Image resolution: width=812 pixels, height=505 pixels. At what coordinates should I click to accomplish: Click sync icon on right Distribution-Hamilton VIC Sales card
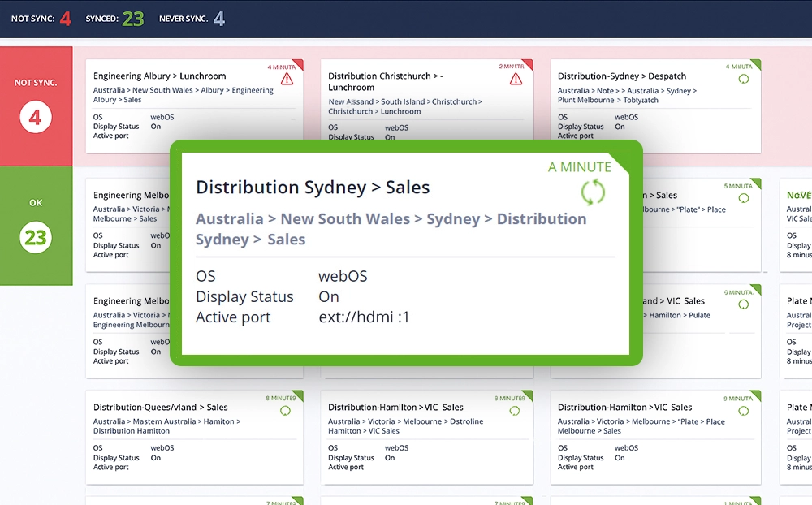pyautogui.click(x=743, y=411)
